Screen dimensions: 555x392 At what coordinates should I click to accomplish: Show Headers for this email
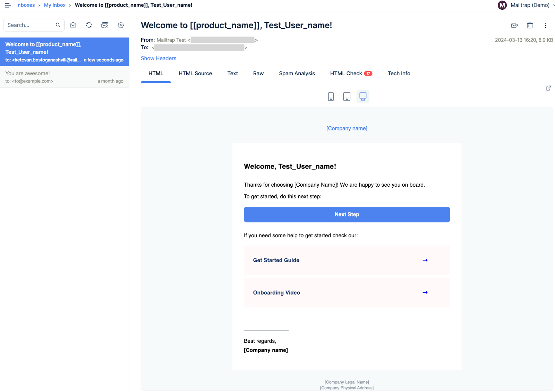click(x=159, y=58)
